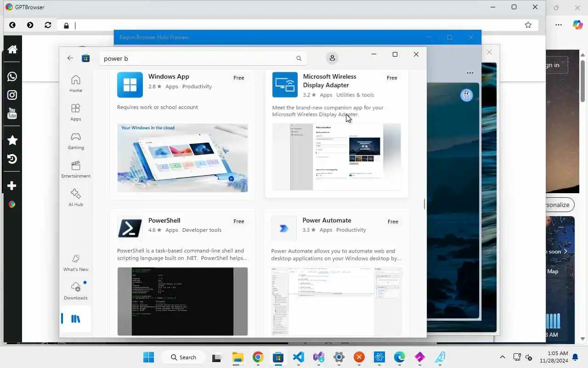Open Entertainment section in Store sidebar
Viewport: 588px width, 368px height.
[x=76, y=169]
